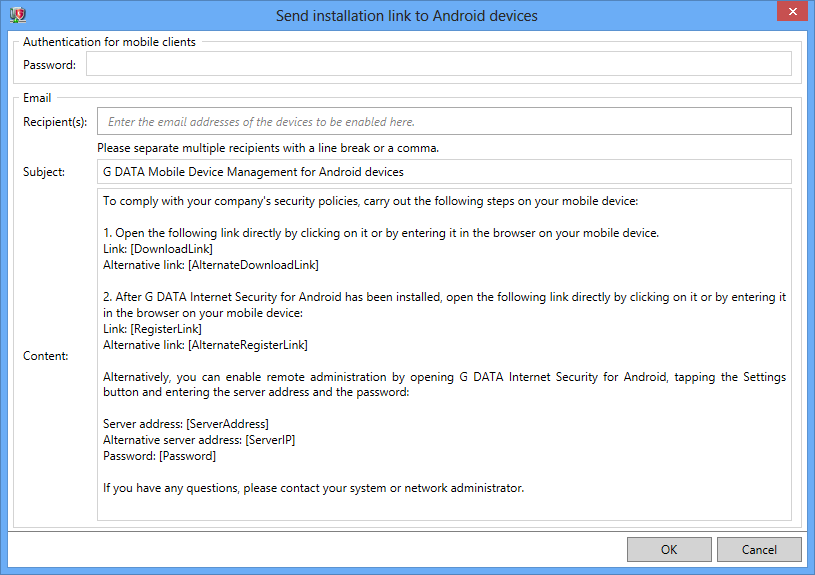Click the Recipient(s) label
The width and height of the screenshot is (815, 575).
55,122
